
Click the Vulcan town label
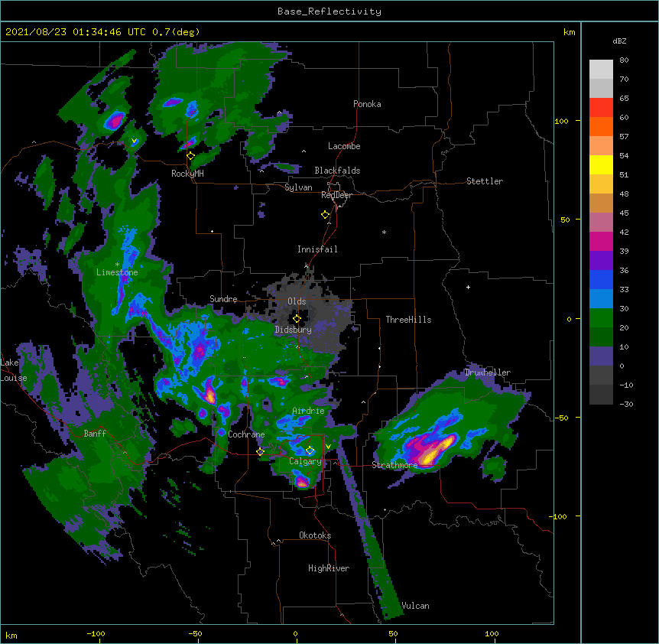(415, 606)
